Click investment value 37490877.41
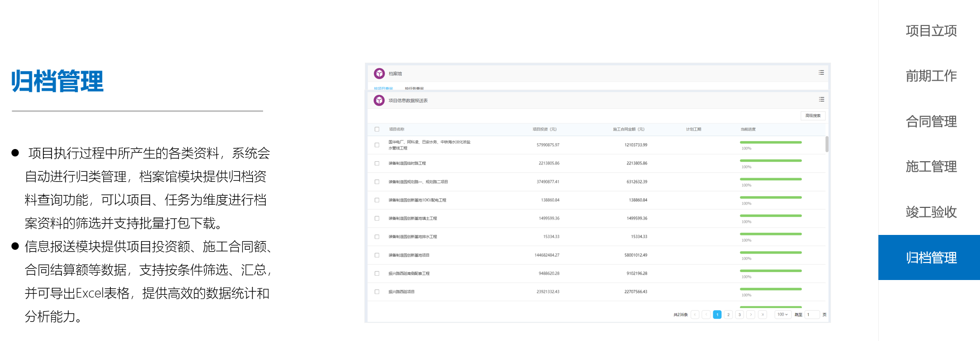Viewport: 980px width, 341px height. click(548, 181)
